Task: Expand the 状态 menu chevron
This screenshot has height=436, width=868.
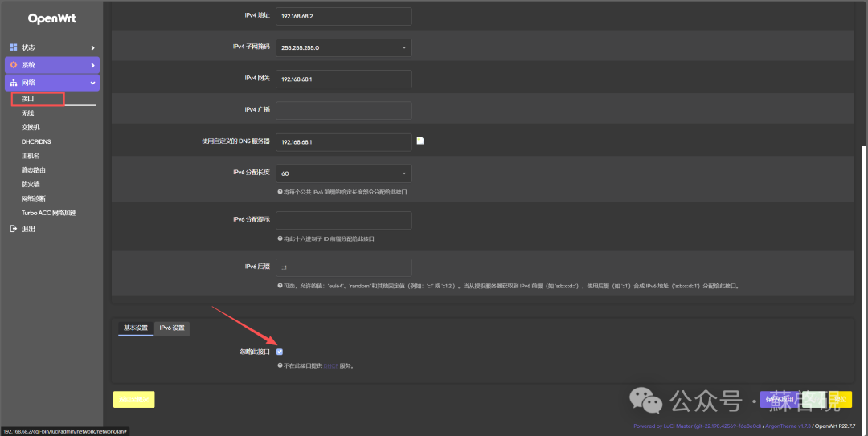Action: tap(92, 48)
